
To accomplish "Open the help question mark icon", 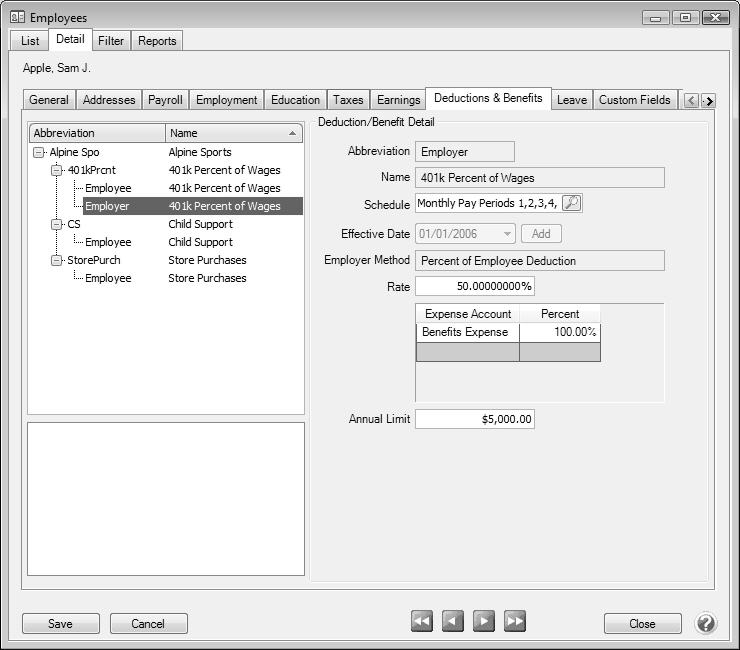I will click(706, 623).
